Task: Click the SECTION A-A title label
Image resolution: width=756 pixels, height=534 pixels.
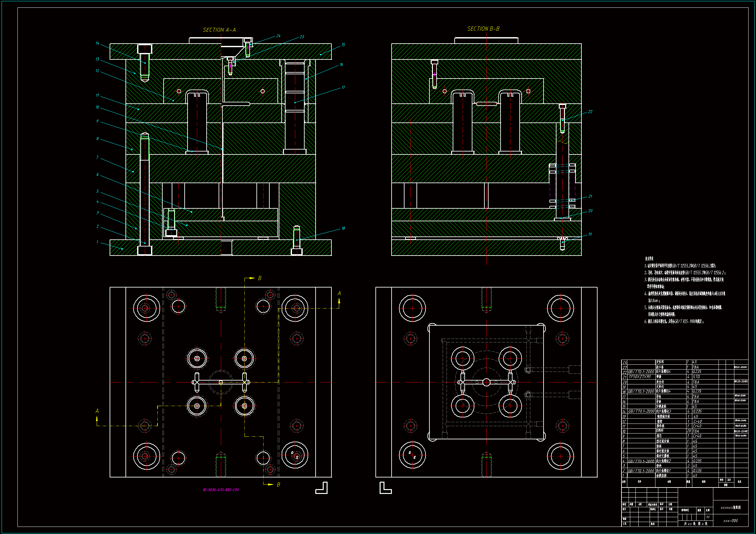Action: tap(219, 30)
